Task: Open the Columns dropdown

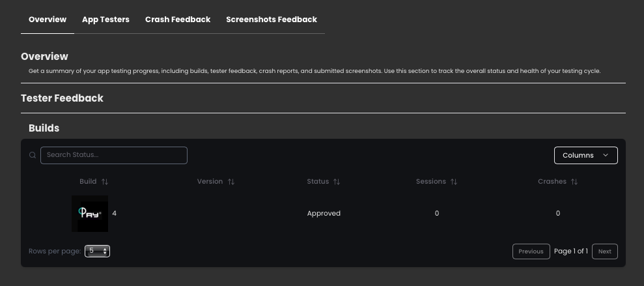Action: [x=585, y=155]
